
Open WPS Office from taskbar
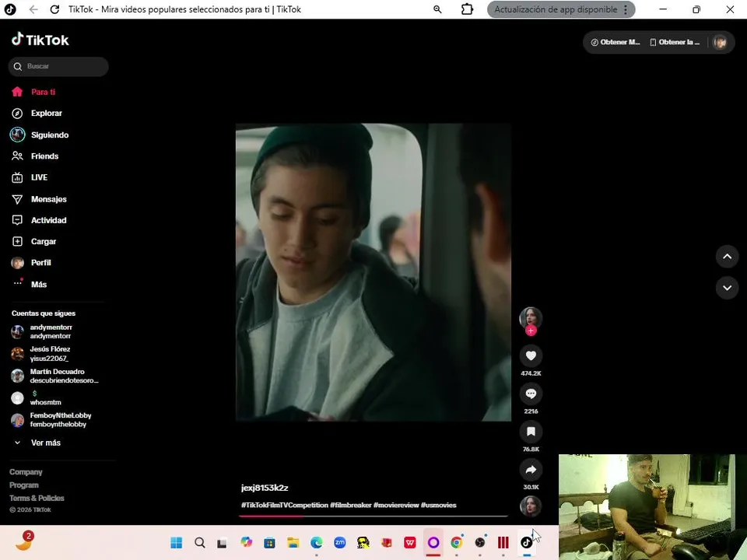410,542
